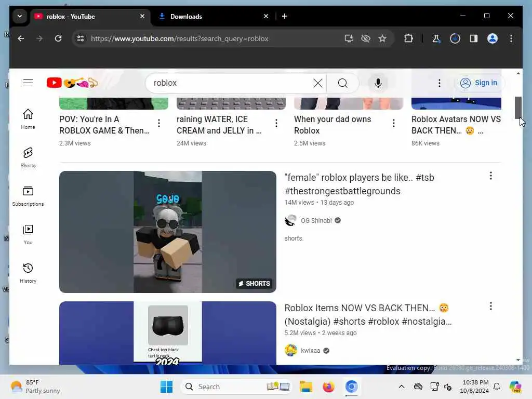Open raining WATER, ICE CREAM and JELLY short
The height and width of the screenshot is (399, 532).
[219, 125]
